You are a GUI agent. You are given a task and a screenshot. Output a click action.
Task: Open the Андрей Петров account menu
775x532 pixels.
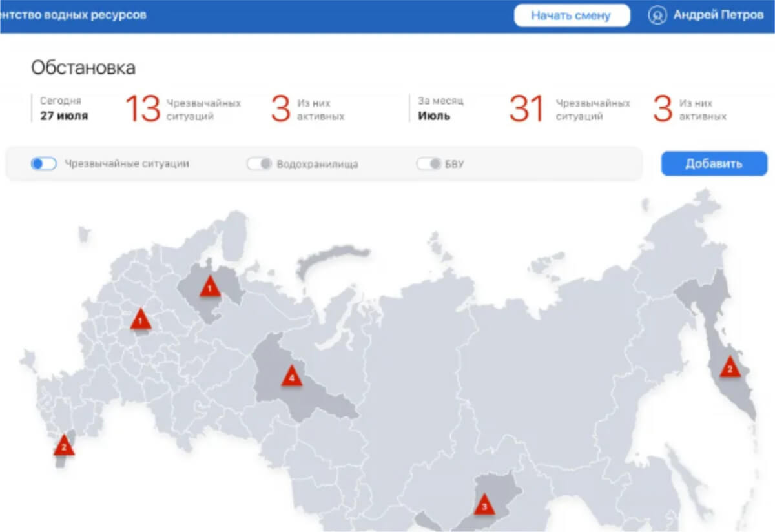pyautogui.click(x=718, y=15)
